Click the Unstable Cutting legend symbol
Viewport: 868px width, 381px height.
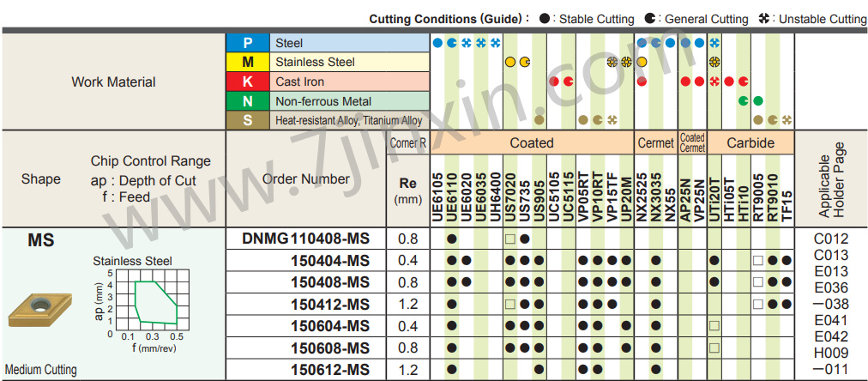(x=764, y=19)
